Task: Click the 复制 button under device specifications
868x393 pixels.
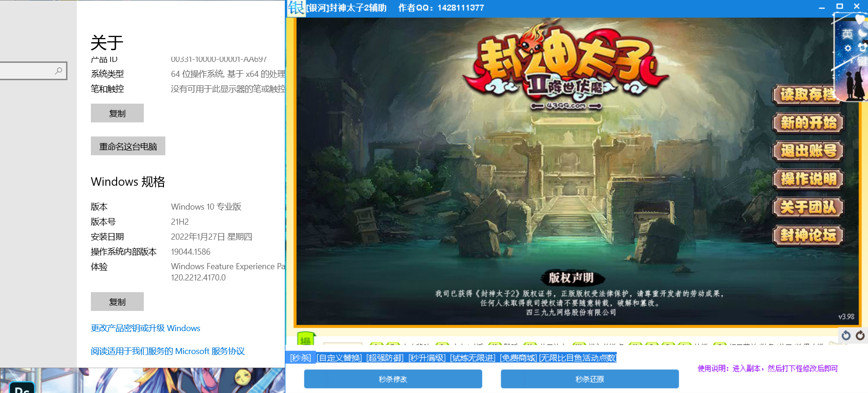Action: pyautogui.click(x=117, y=113)
